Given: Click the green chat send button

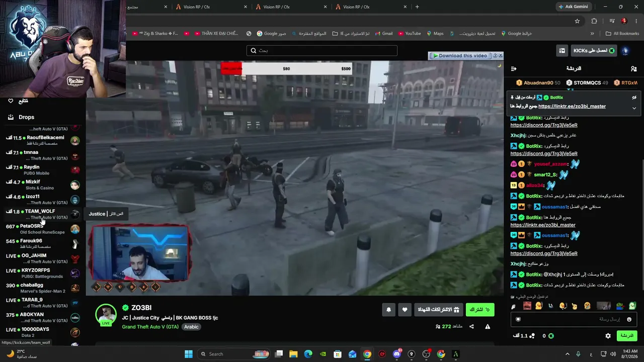Looking at the screenshot, I should click(x=626, y=336).
